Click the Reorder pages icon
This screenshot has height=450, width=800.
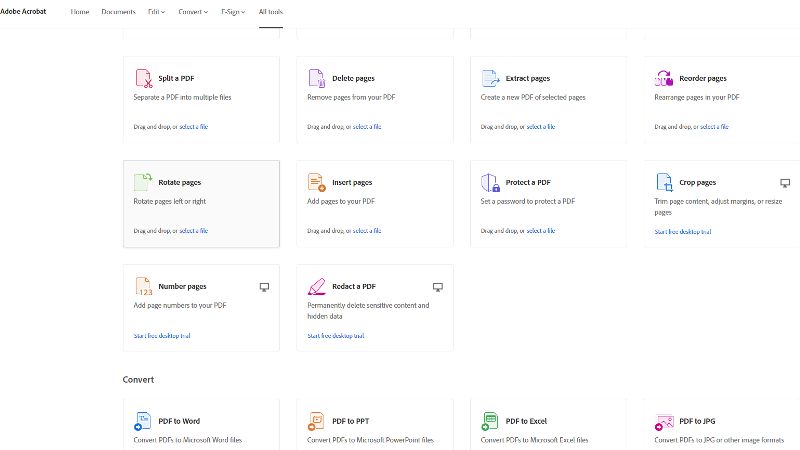coord(664,79)
